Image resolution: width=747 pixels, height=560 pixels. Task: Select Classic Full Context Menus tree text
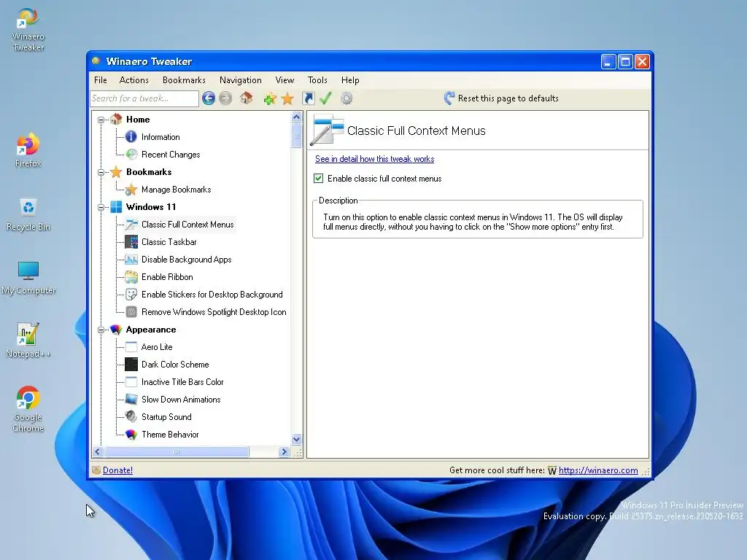[187, 225]
